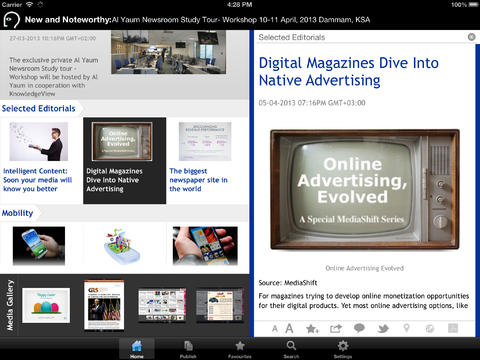Increase article font size with large A
This screenshot has width=480, height=360.
(289, 329)
